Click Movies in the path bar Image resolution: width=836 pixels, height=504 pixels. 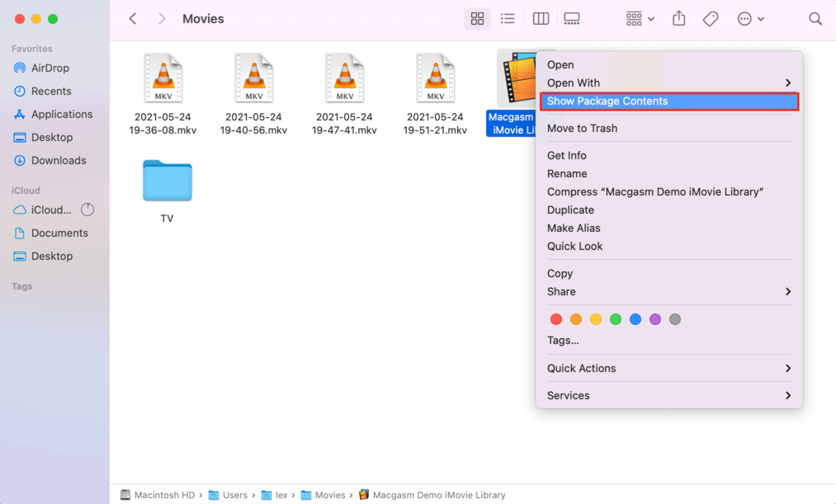point(324,495)
